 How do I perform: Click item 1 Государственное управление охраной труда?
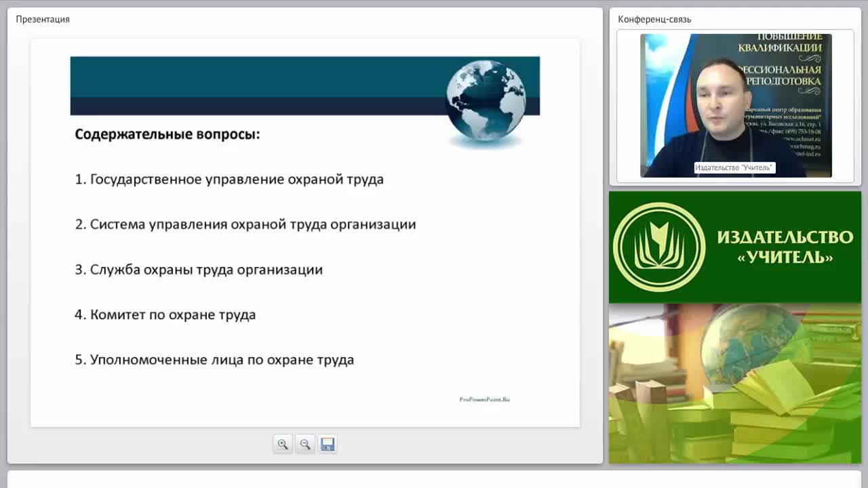pyautogui.click(x=229, y=180)
